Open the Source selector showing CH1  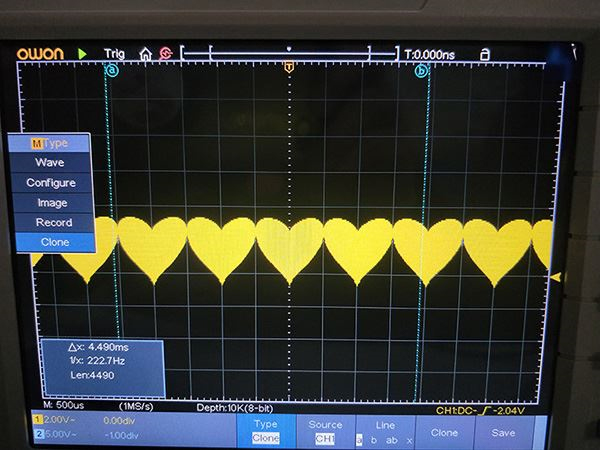click(x=325, y=431)
